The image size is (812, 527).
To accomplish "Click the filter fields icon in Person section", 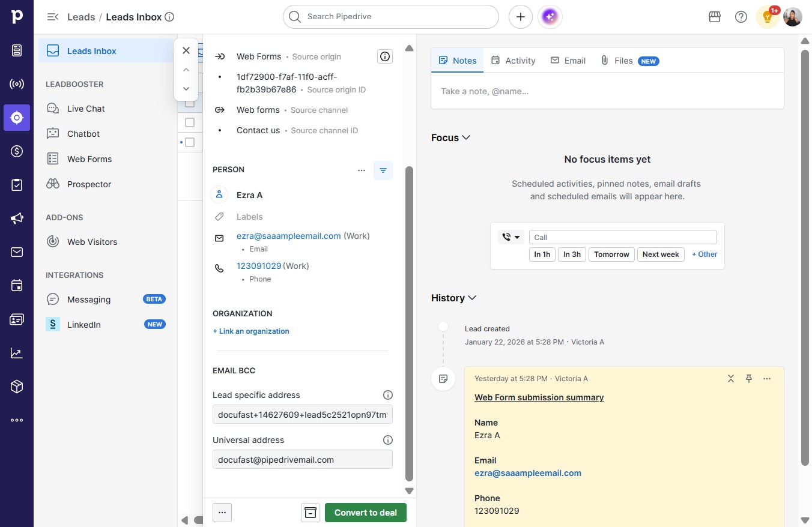I will (383, 170).
